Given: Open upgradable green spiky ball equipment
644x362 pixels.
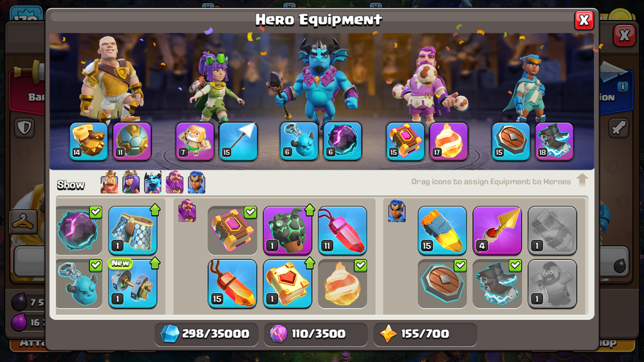Looking at the screenshot, I should coord(288,230).
